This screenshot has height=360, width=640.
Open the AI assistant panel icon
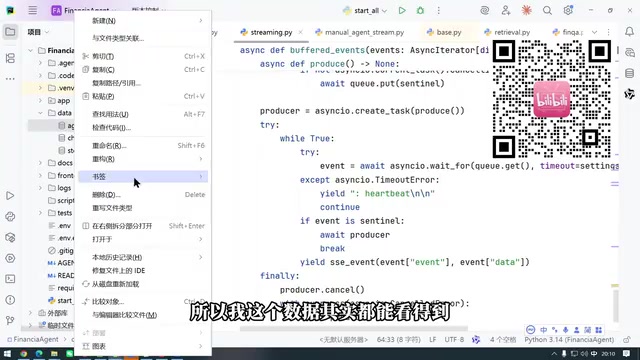coord(629,52)
